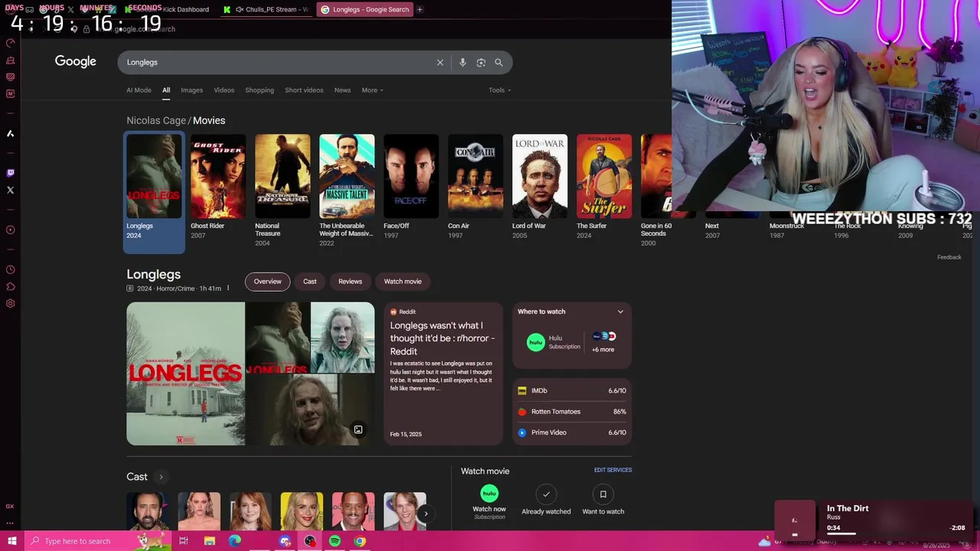Viewport: 980px width, 551px height.
Task: Mark movie as Already watched
Action: (546, 500)
